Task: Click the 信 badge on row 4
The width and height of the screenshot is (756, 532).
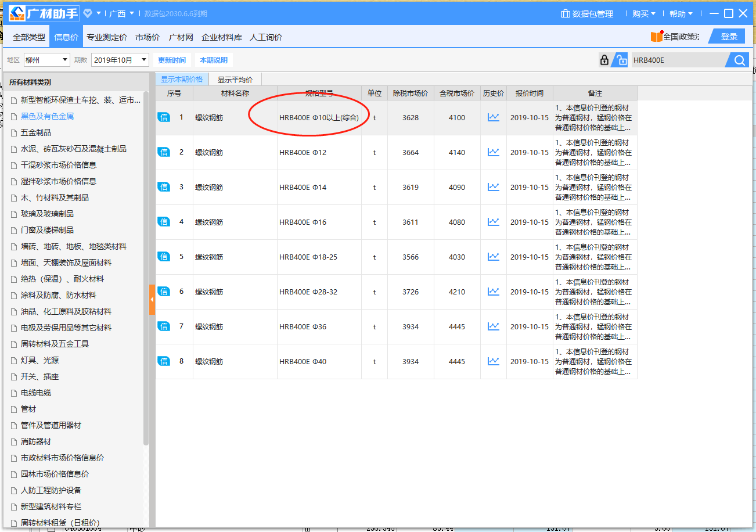Action: (164, 222)
